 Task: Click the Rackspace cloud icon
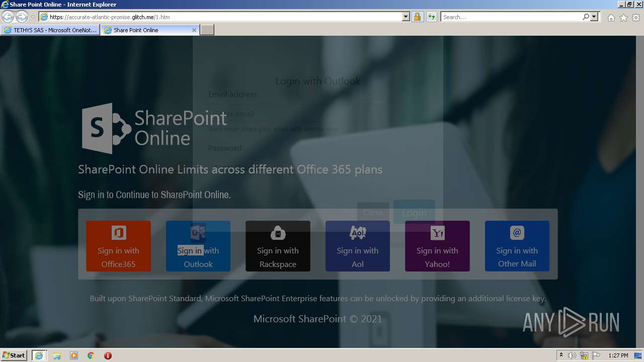click(278, 233)
